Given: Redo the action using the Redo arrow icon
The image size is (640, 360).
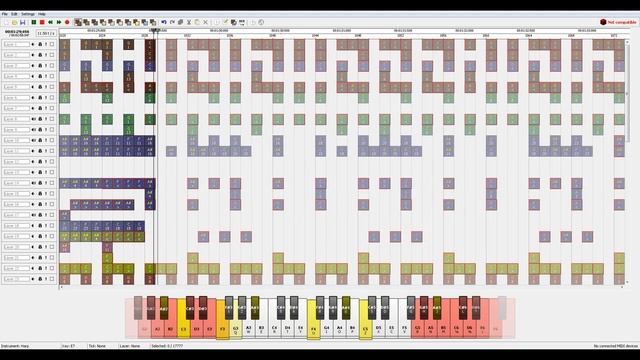Looking at the screenshot, I should click(x=172, y=22).
